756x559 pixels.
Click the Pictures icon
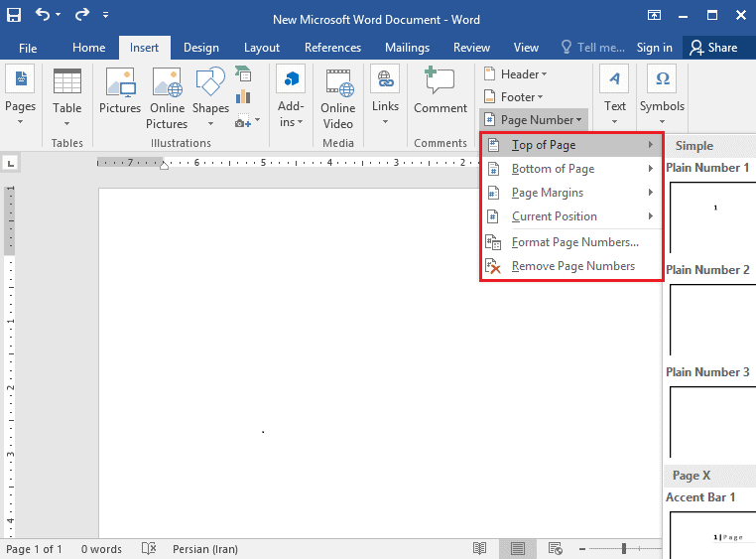(120, 91)
